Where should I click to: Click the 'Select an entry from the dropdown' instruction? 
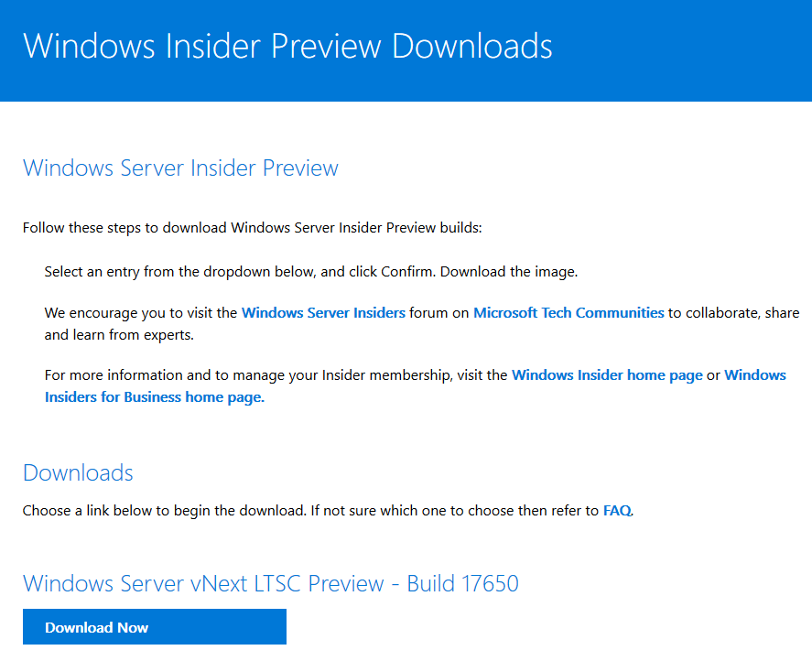(x=239, y=272)
